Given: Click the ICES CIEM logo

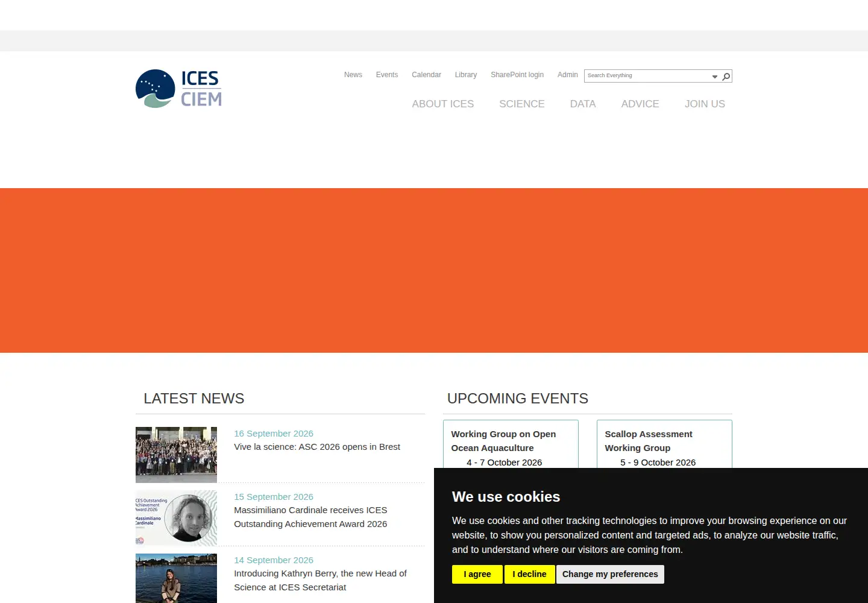Looking at the screenshot, I should 178,89.
